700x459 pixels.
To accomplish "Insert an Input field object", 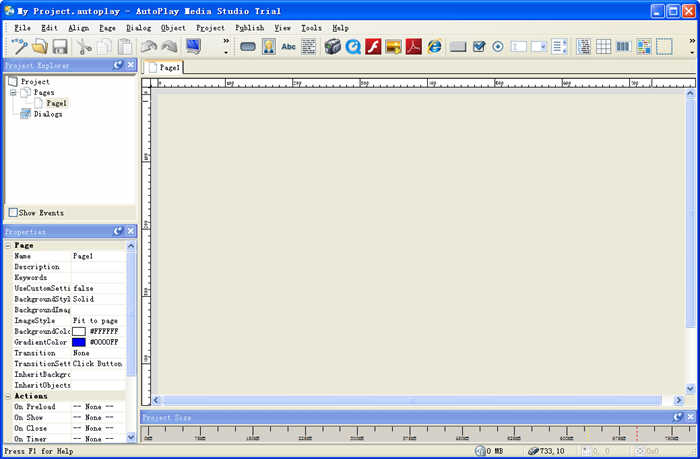I will [x=518, y=46].
